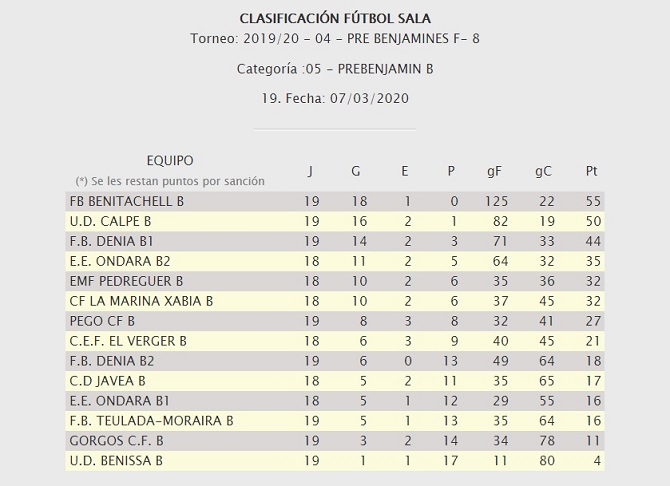The height and width of the screenshot is (486, 670).
Task: Click E.E. ONDARA B2 team name
Action: coord(115,261)
